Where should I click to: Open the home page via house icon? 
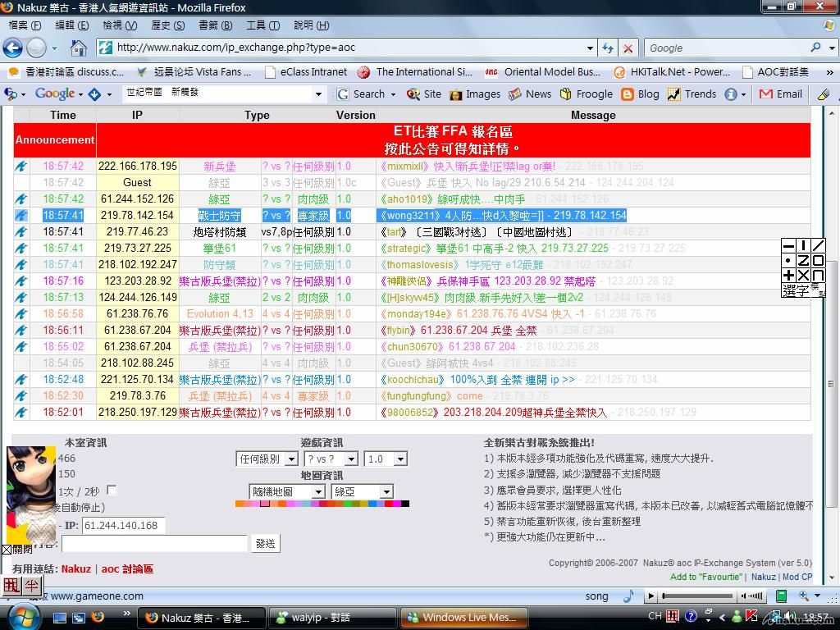click(x=79, y=48)
